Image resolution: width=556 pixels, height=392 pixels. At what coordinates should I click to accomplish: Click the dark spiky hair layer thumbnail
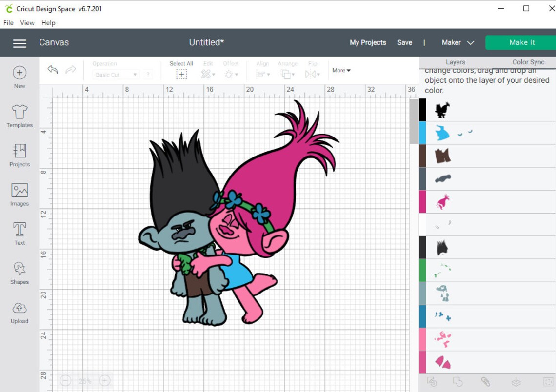point(442,248)
